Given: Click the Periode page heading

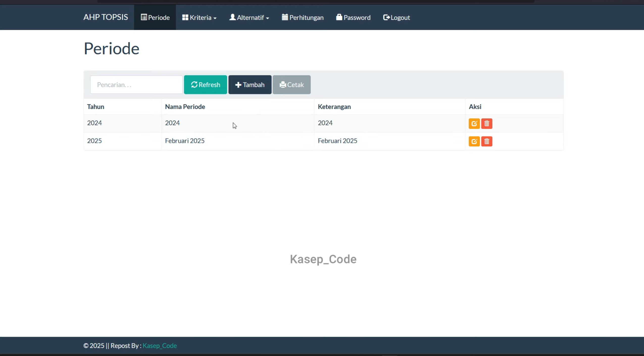Looking at the screenshot, I should click(x=111, y=49).
